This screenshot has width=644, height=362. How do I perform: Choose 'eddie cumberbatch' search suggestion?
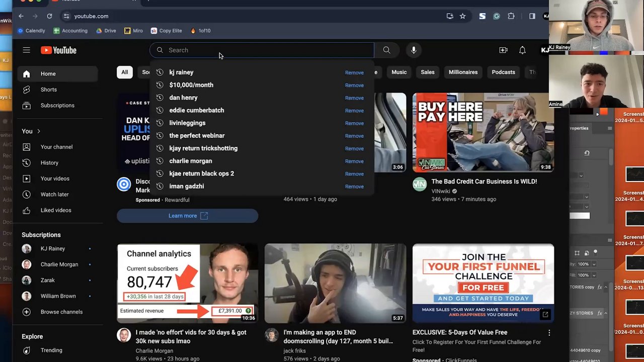pyautogui.click(x=197, y=110)
